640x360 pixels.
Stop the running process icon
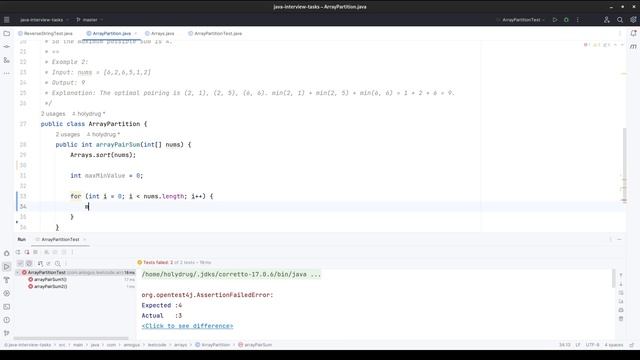[36, 252]
